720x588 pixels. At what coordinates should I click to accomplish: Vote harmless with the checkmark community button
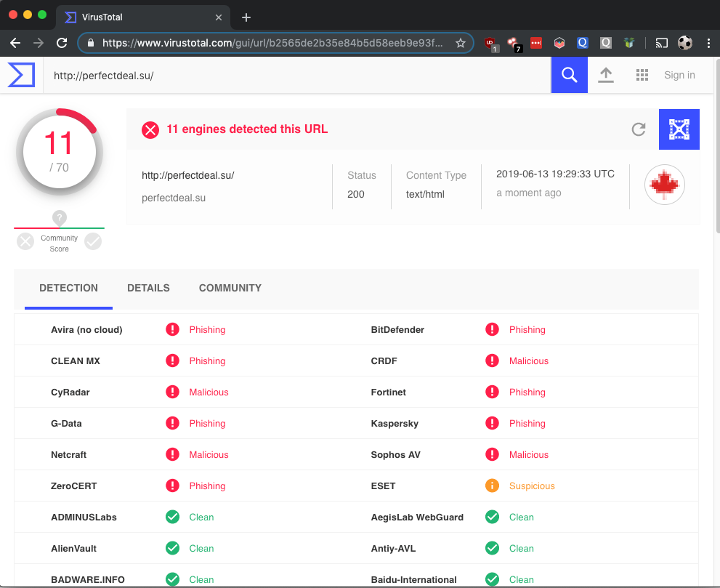tap(93, 241)
